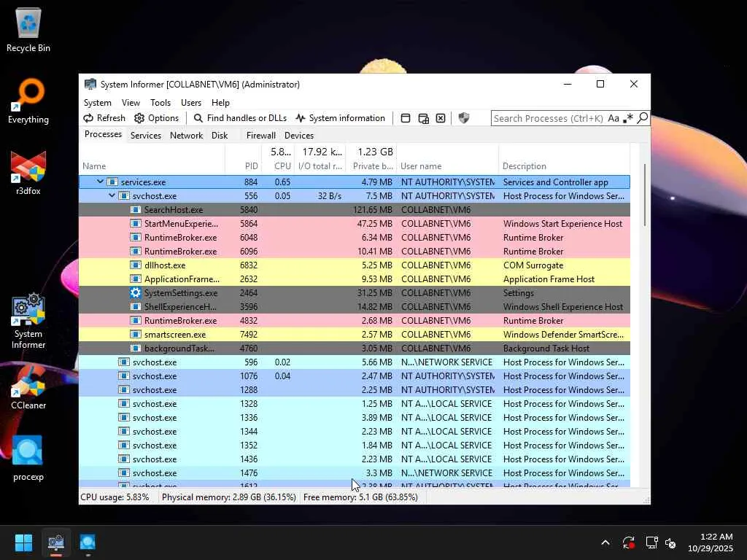747x560 pixels.
Task: Open System information graph button
Action: tap(340, 118)
